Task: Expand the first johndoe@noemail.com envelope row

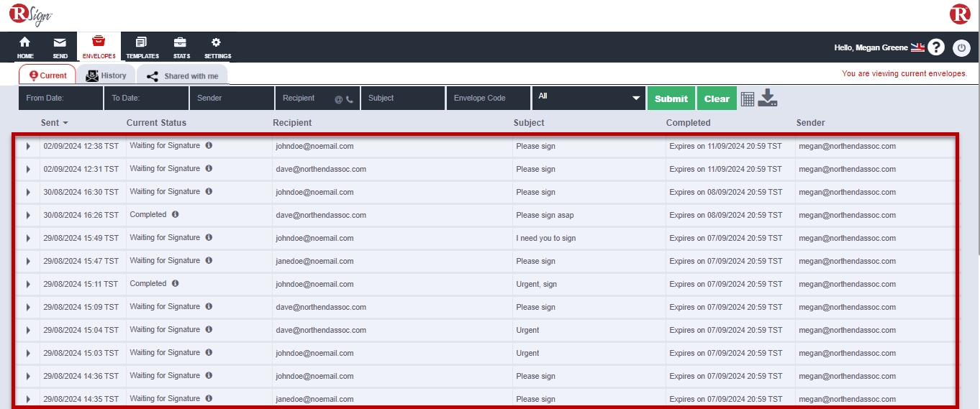Action: tap(29, 147)
